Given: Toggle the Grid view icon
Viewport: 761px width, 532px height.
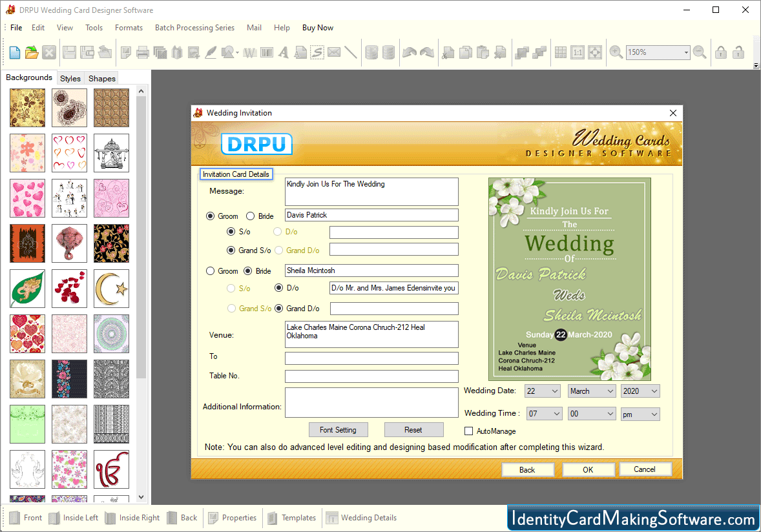Looking at the screenshot, I should pyautogui.click(x=561, y=52).
